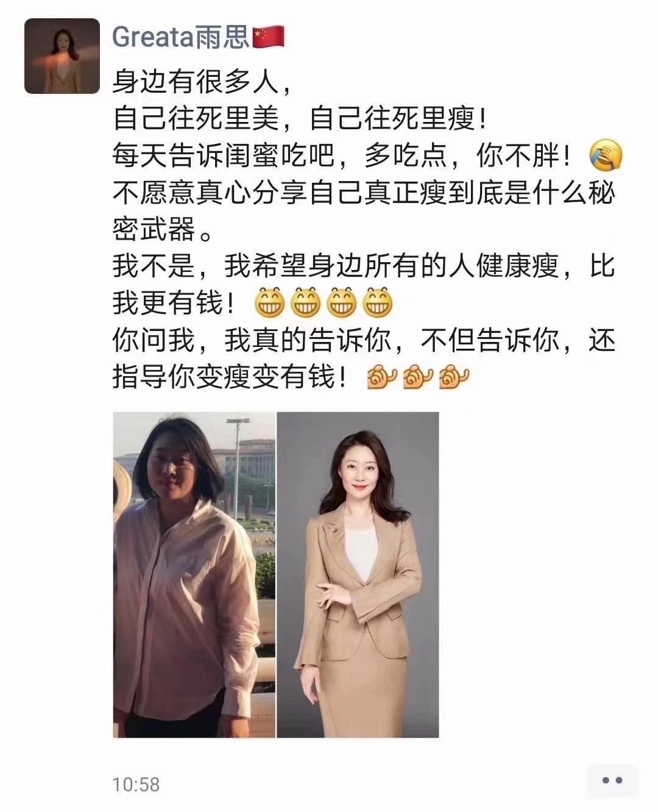Click the flag emoji beside the username

(x=268, y=38)
